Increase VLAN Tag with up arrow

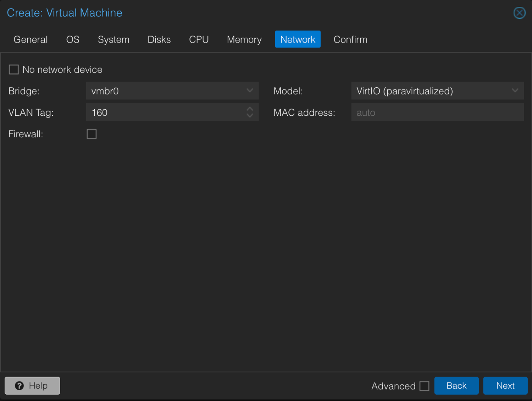coord(250,109)
